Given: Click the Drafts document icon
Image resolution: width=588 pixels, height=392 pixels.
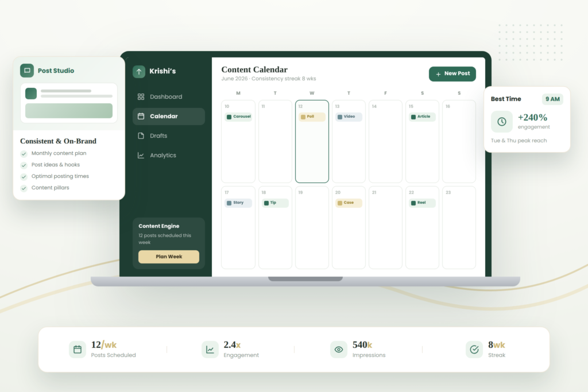Looking at the screenshot, I should point(141,135).
